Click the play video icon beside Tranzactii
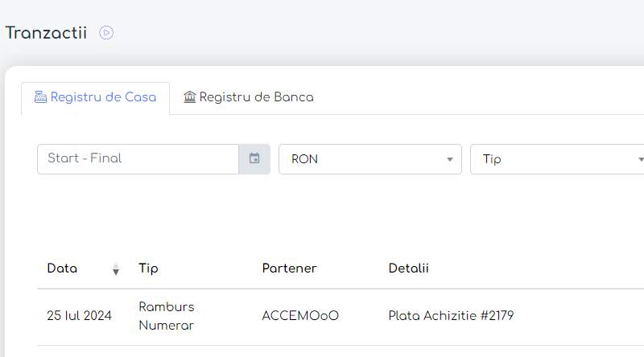644x357 pixels. [x=106, y=33]
